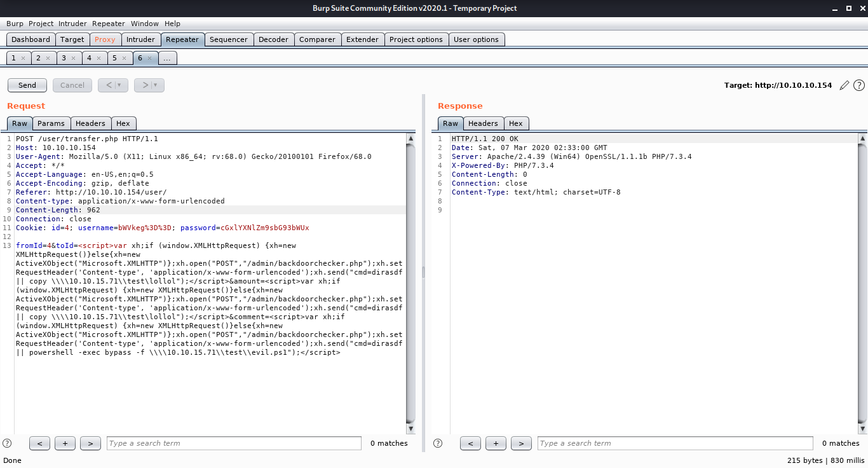
Task: Switch to the Dashboard tab
Action: click(31, 39)
